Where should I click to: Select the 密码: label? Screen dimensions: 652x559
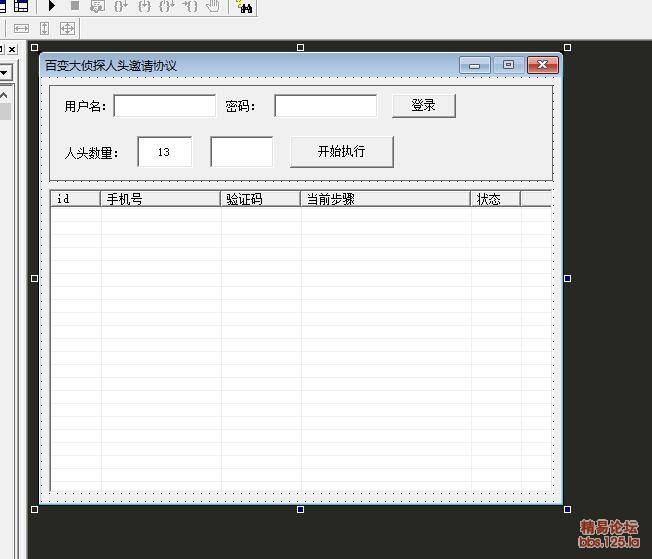click(240, 106)
